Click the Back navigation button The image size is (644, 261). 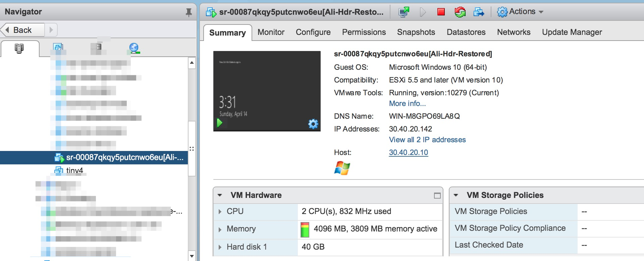point(22,30)
